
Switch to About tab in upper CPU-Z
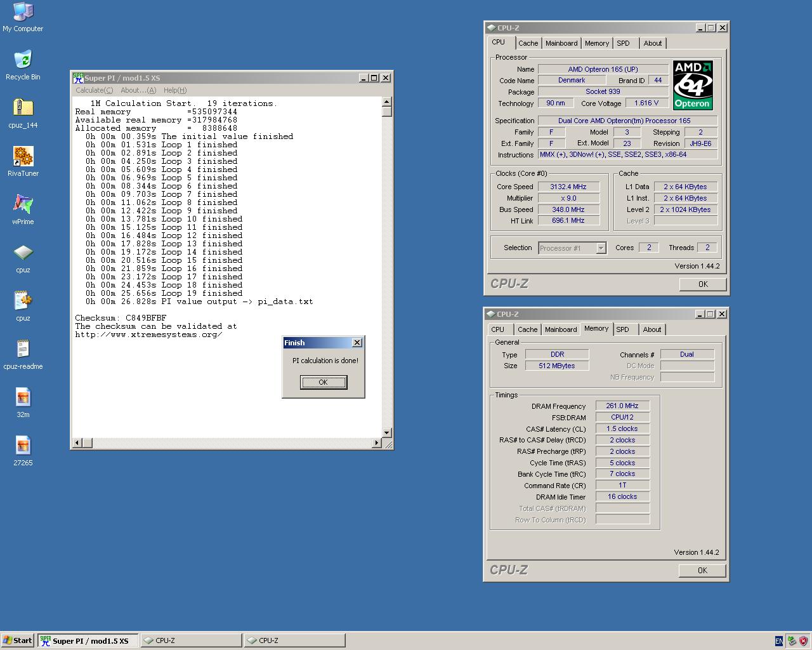pos(653,43)
